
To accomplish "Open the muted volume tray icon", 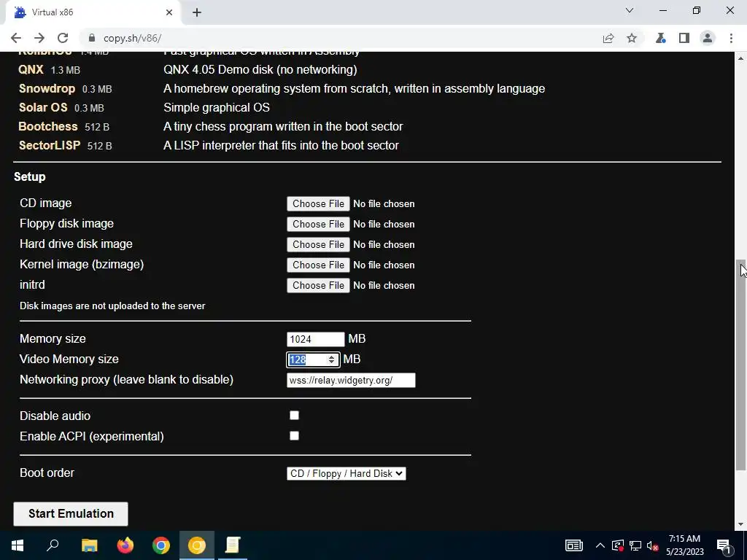I will coord(653,545).
